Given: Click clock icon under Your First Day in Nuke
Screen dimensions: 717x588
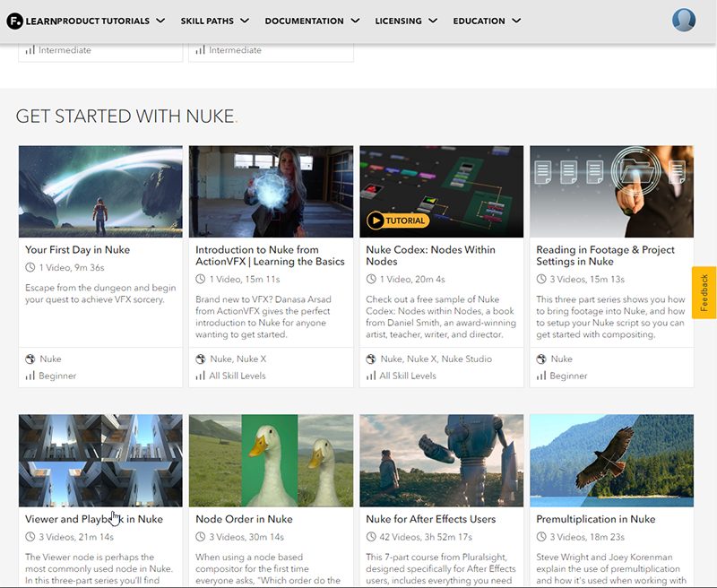Looking at the screenshot, I should (x=30, y=267).
